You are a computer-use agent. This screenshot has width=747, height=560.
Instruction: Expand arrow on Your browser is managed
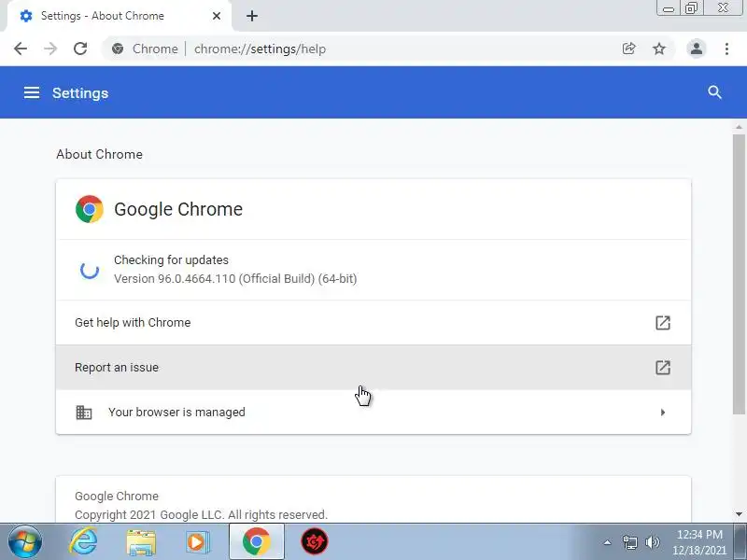click(x=663, y=413)
